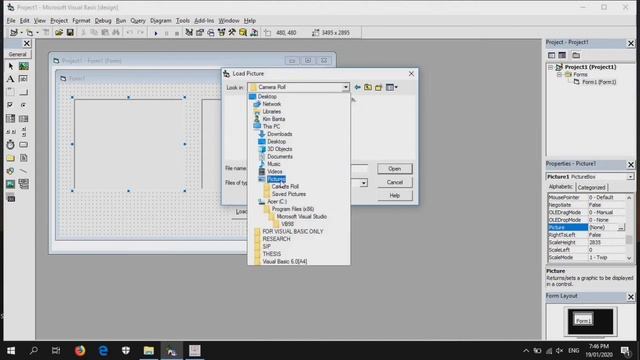Create new folder in Load Picture dialog
Viewport: 640px width, 360px height.
pyautogui.click(x=378, y=87)
